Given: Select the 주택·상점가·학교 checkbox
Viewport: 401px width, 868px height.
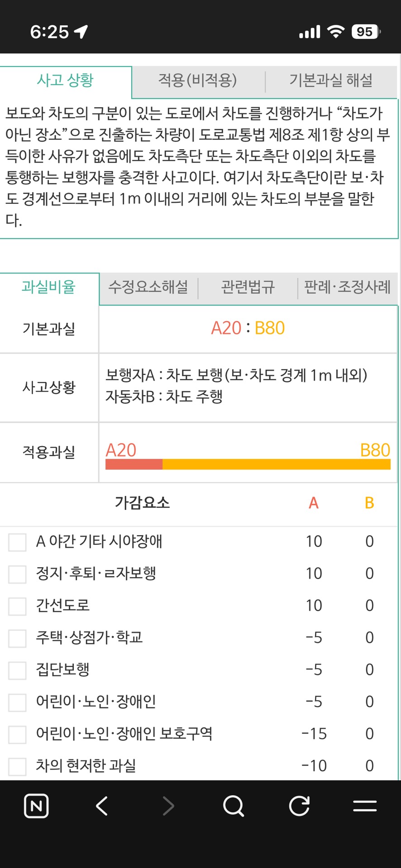Looking at the screenshot, I should [17, 638].
